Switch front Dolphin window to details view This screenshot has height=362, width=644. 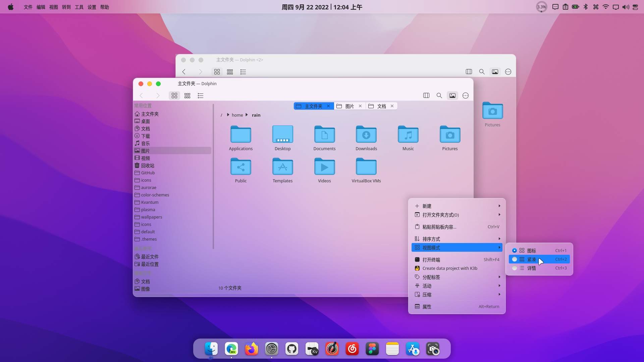[x=201, y=96]
